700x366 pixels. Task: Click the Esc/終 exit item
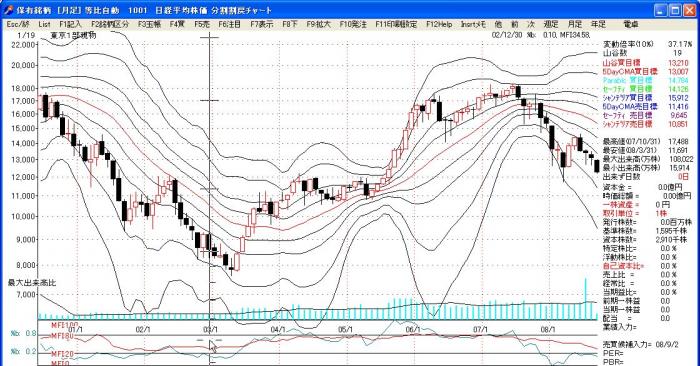click(x=18, y=24)
